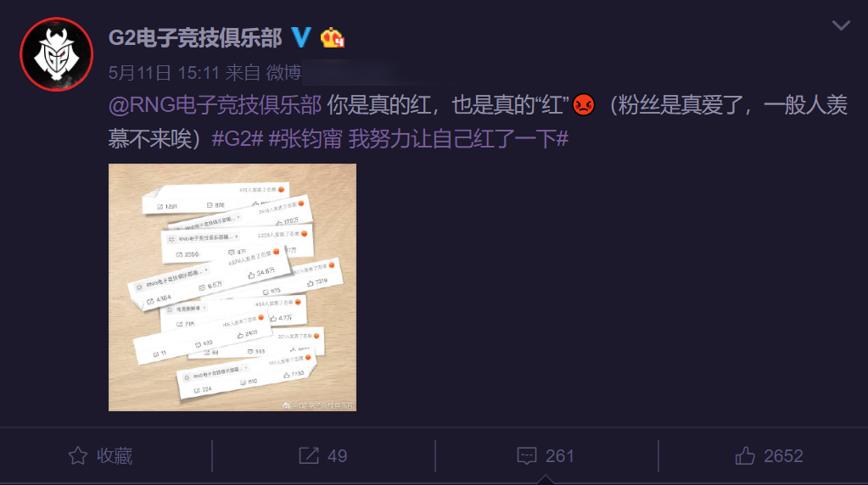The image size is (868, 485).
Task: Expand post options chevron at top right
Action: [841, 25]
